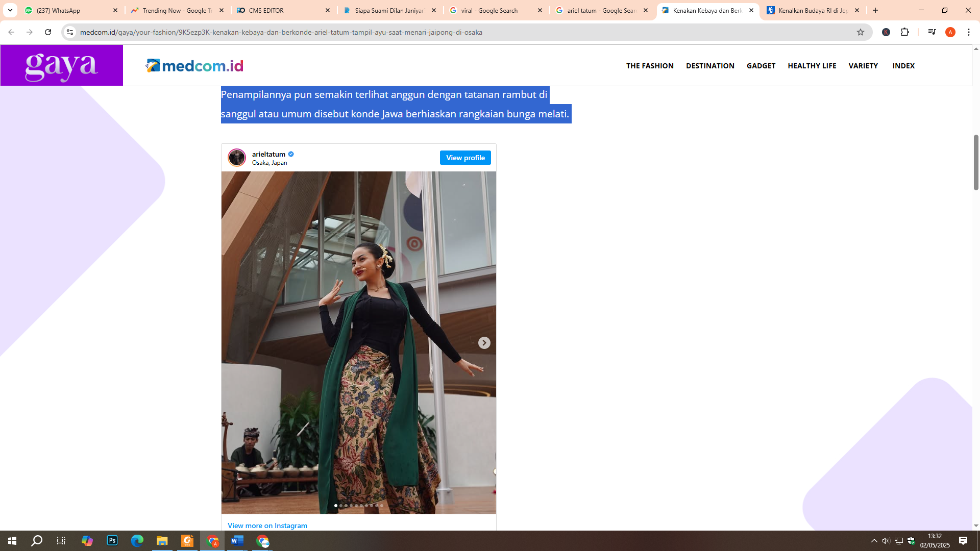Open the notification center icon
980x551 pixels.
[x=963, y=541]
